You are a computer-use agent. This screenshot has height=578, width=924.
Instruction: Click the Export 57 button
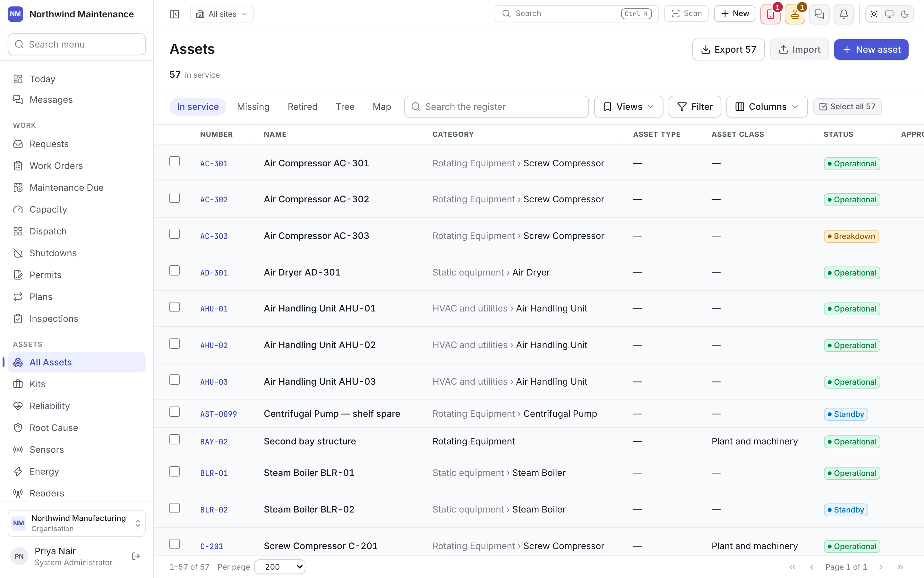729,49
